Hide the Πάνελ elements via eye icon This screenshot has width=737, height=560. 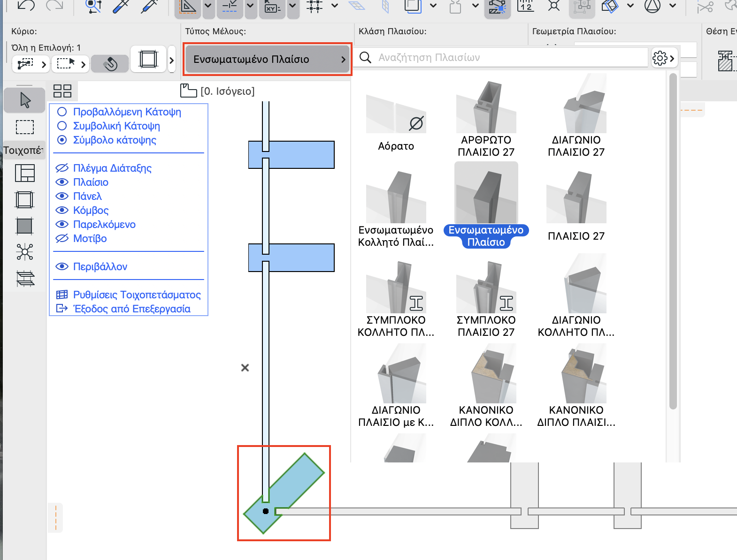pos(62,196)
